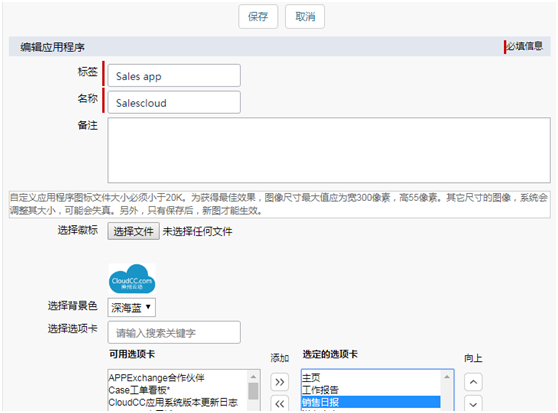Focus the 名称 field containing Salescloud
This screenshot has width=558, height=413.
click(174, 102)
